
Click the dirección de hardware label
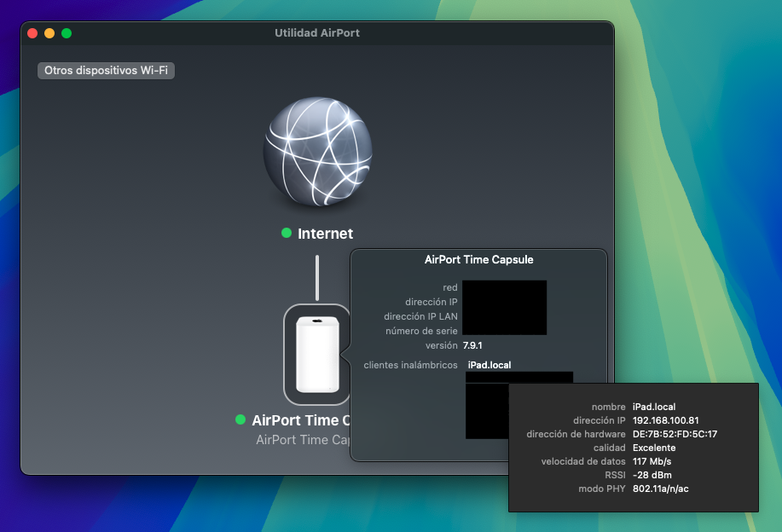coord(576,434)
